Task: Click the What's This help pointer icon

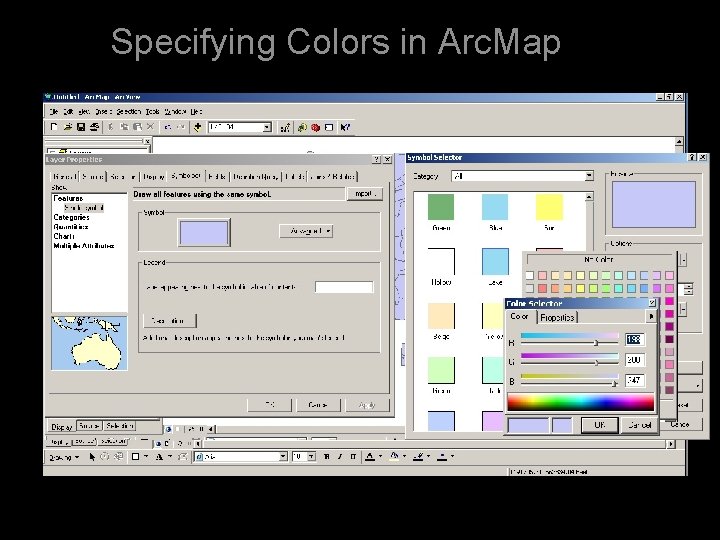Action: 345,128
